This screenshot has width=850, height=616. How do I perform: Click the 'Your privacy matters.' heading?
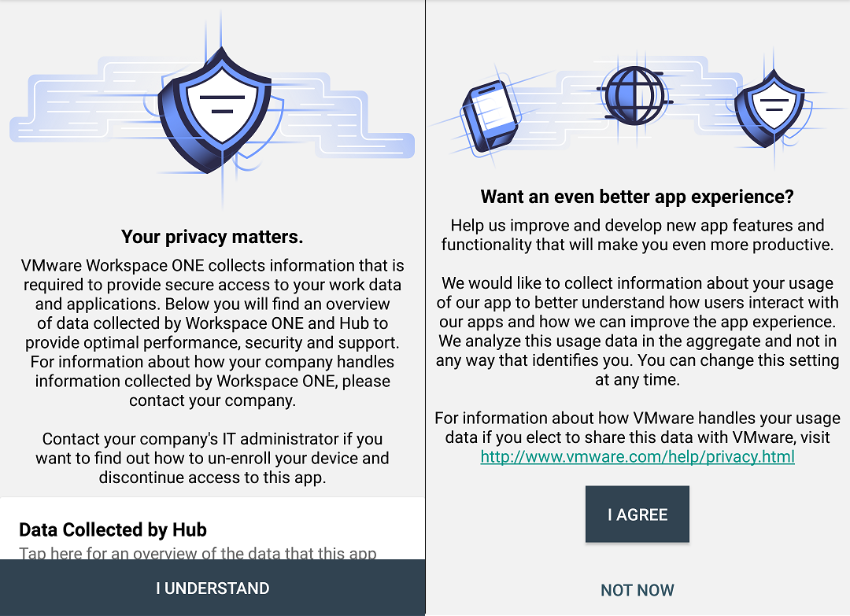pyautogui.click(x=213, y=237)
